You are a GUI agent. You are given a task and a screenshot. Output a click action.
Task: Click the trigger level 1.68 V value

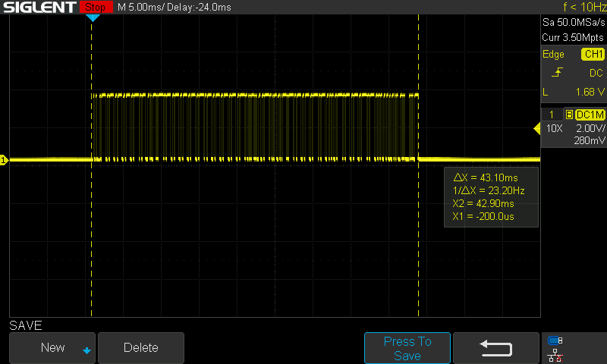point(590,92)
